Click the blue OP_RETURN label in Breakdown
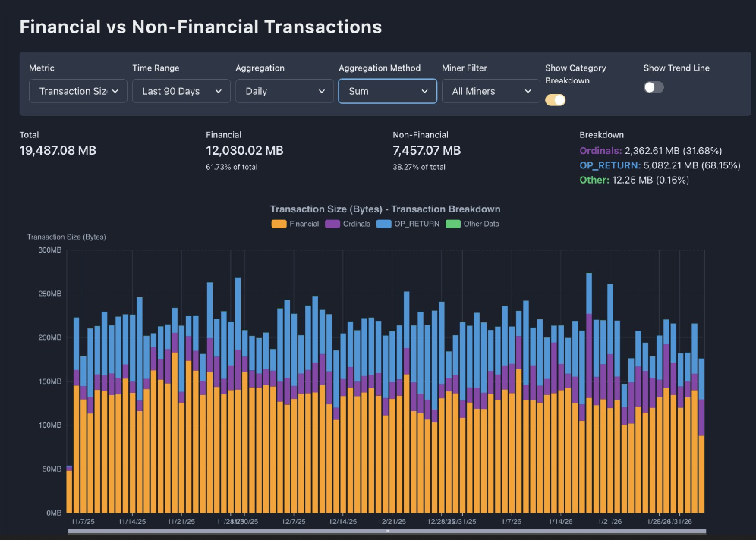Screen dimensions: 756x540 (x=610, y=165)
